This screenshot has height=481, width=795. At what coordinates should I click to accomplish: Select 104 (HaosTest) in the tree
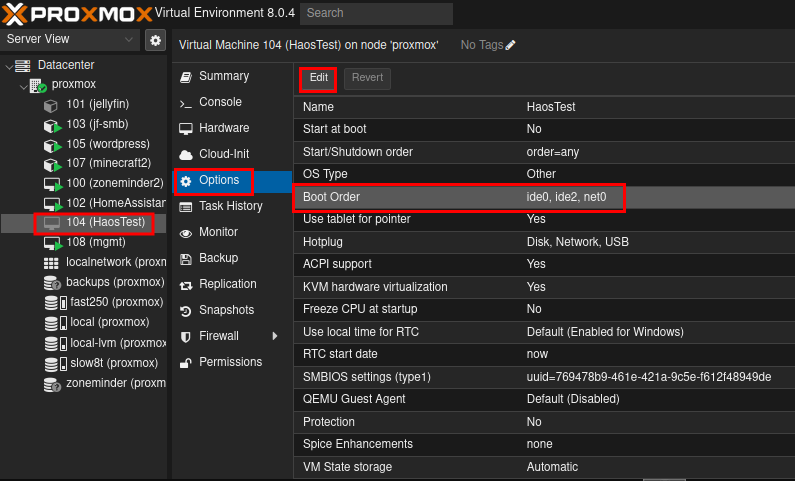pos(83,223)
